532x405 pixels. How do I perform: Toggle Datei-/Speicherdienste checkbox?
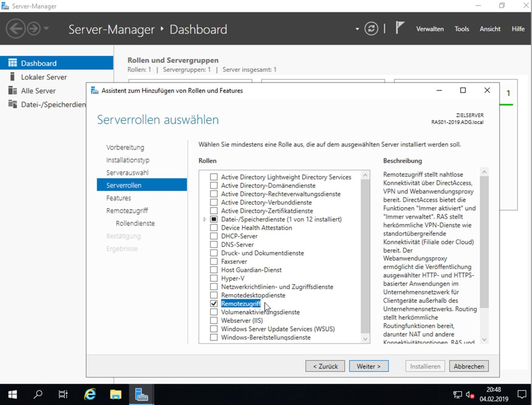(x=214, y=219)
